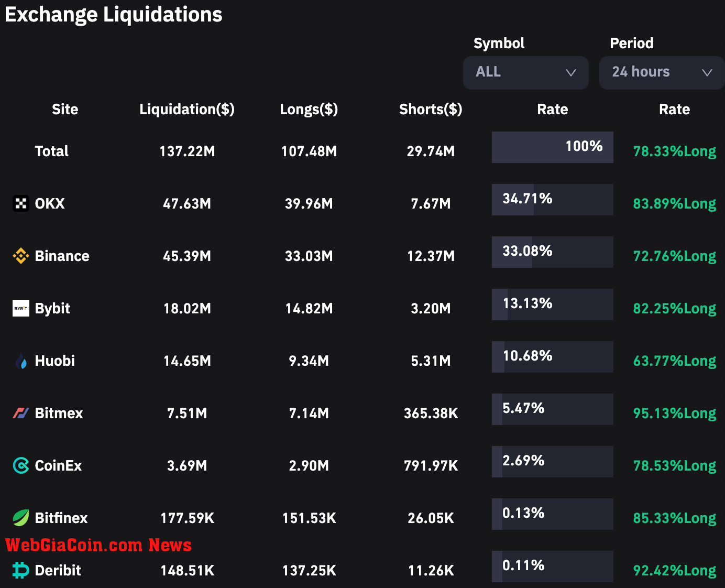Click the Binance 33.08% rate bar
This screenshot has width=725, height=588.
(x=553, y=252)
